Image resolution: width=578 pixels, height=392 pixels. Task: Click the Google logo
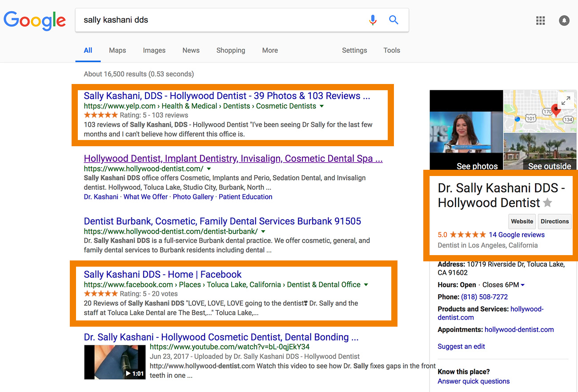tap(35, 21)
